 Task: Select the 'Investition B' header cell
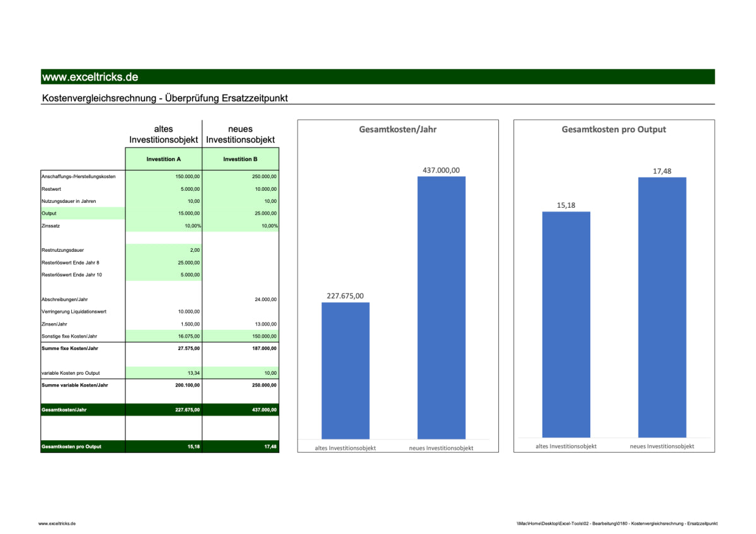(x=241, y=159)
